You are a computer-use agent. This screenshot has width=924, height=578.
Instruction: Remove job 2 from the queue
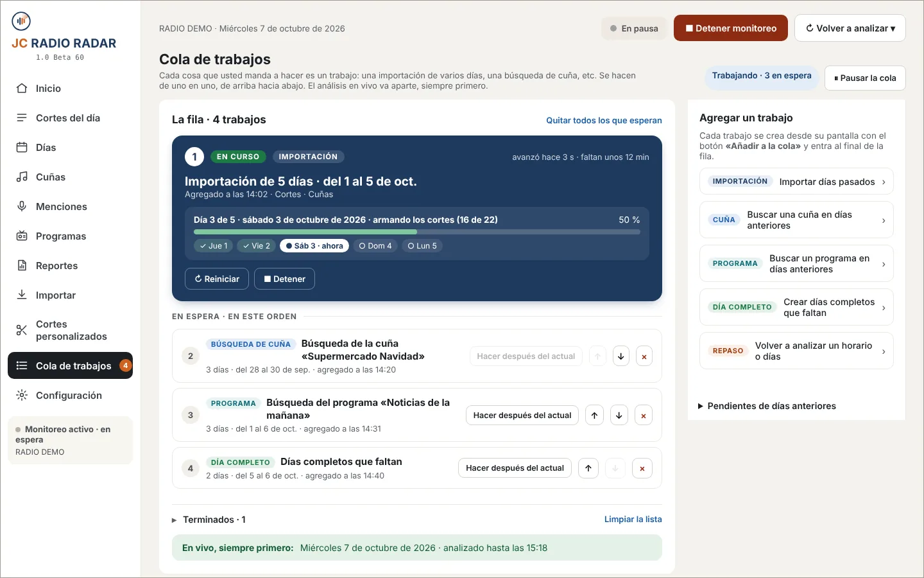(x=644, y=356)
